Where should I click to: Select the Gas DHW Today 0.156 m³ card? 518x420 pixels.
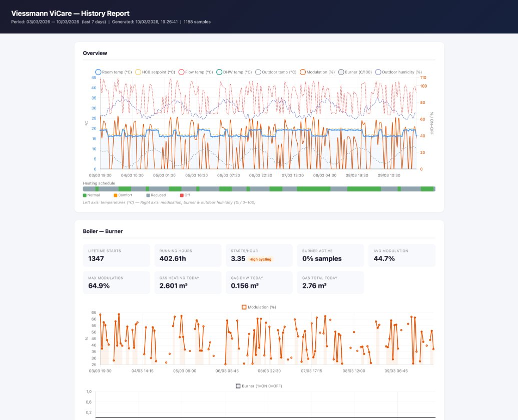259,282
